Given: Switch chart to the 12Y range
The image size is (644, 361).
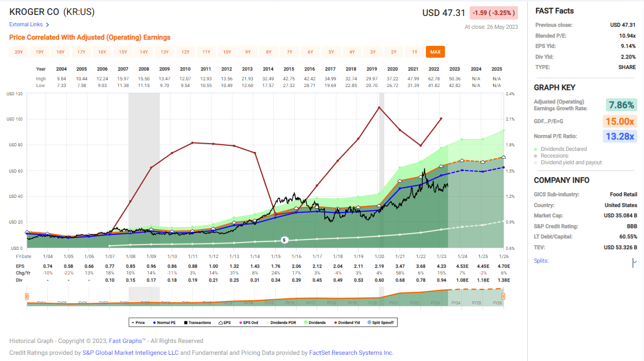Looking at the screenshot, I should click(x=185, y=52).
